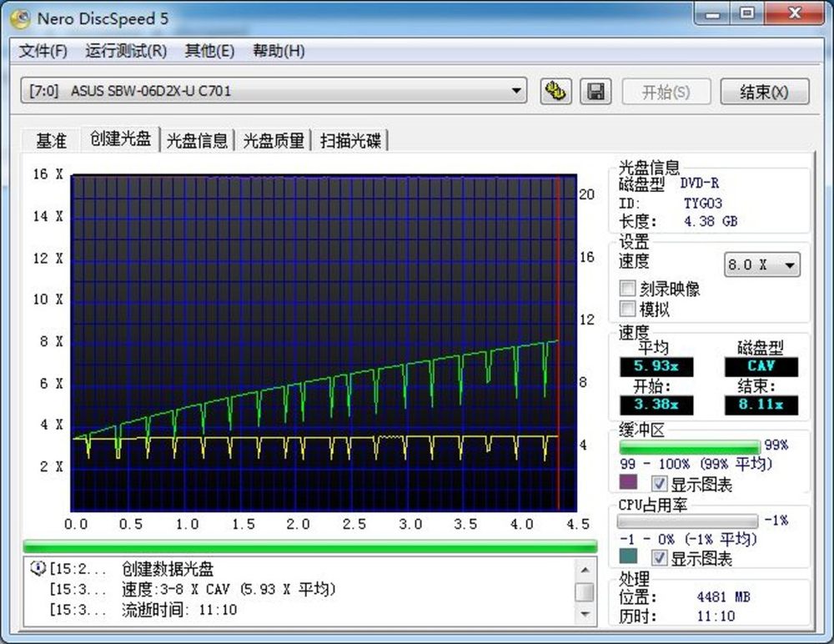
Task: Expand the 8.0 X speed dropdown
Action: pos(789,265)
